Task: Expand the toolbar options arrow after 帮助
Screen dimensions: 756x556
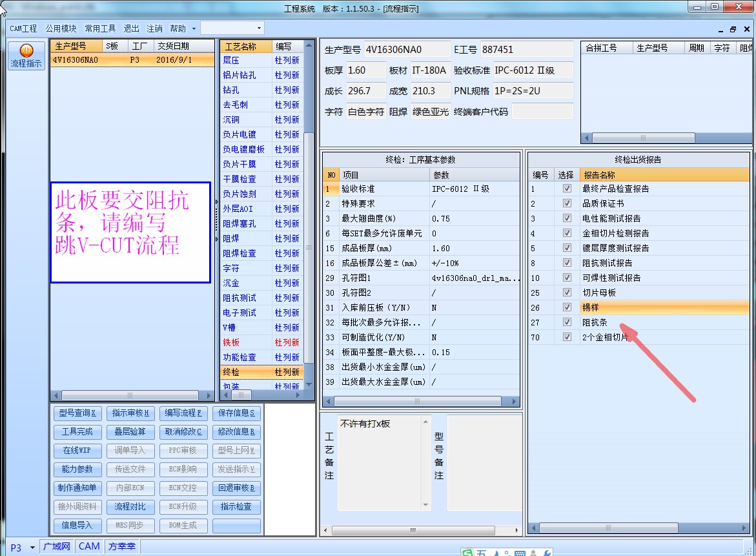Action: tap(194, 28)
